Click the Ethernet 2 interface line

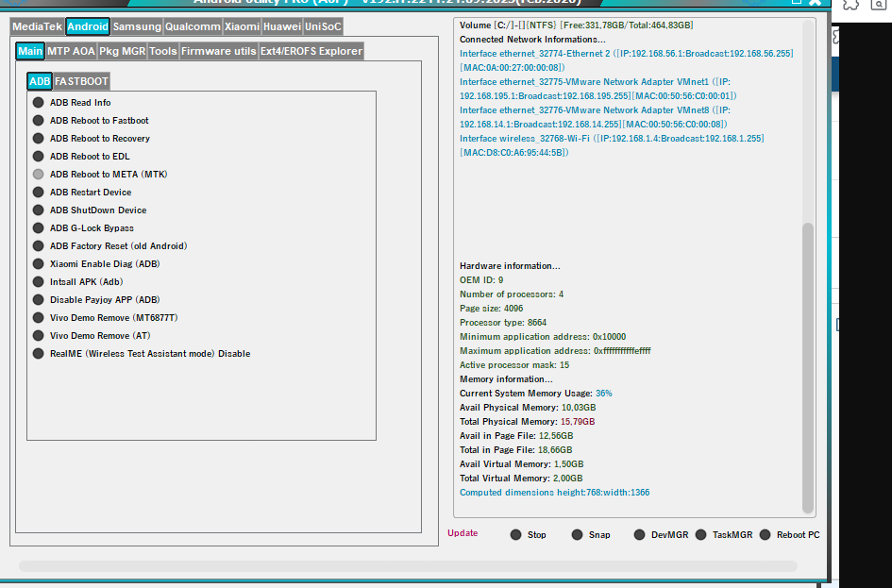(627, 60)
